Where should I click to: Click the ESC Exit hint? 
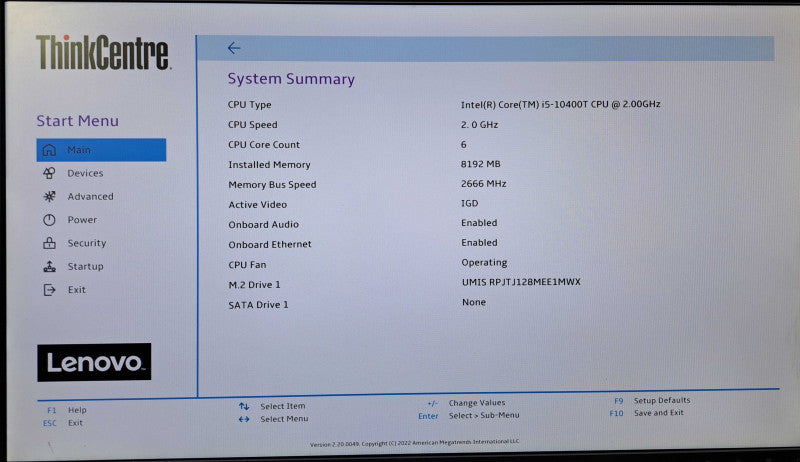63,423
